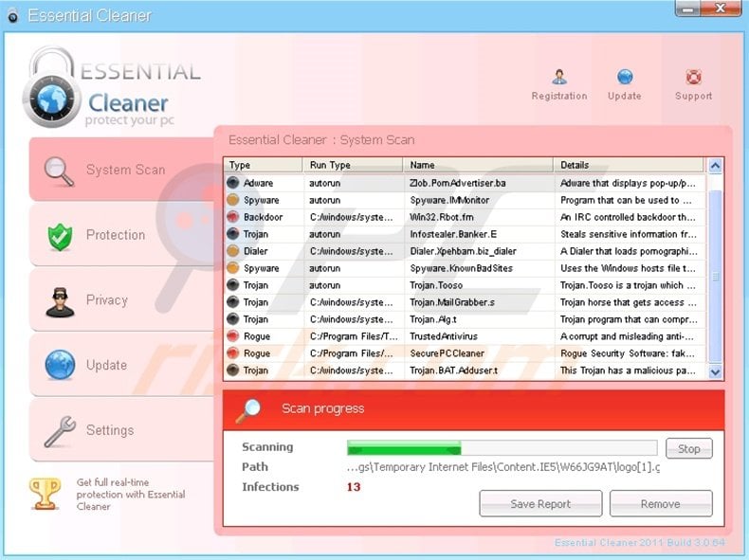Click the Update globe icon in header
Screen dimensions: 749x560
[x=625, y=77]
